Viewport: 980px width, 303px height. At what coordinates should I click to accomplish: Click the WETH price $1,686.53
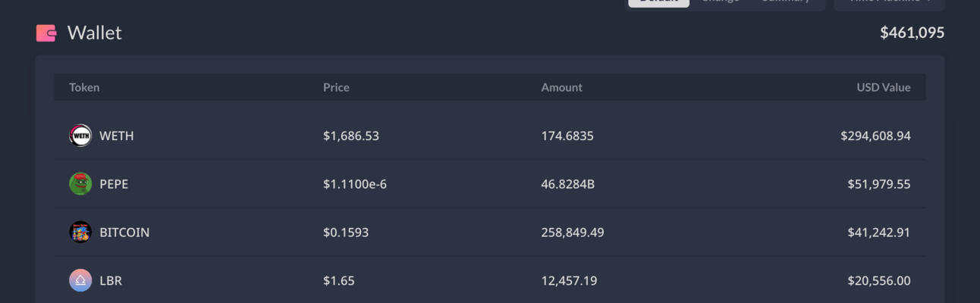click(351, 136)
